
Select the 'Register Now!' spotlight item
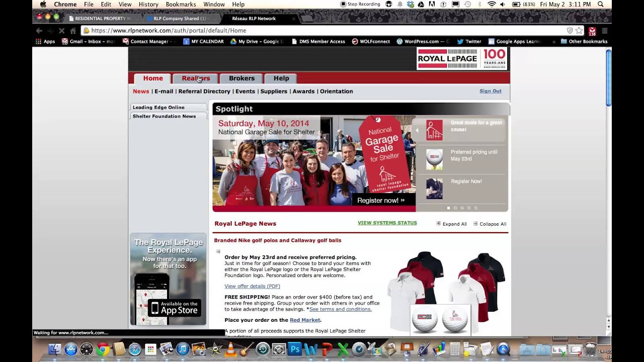462,189
